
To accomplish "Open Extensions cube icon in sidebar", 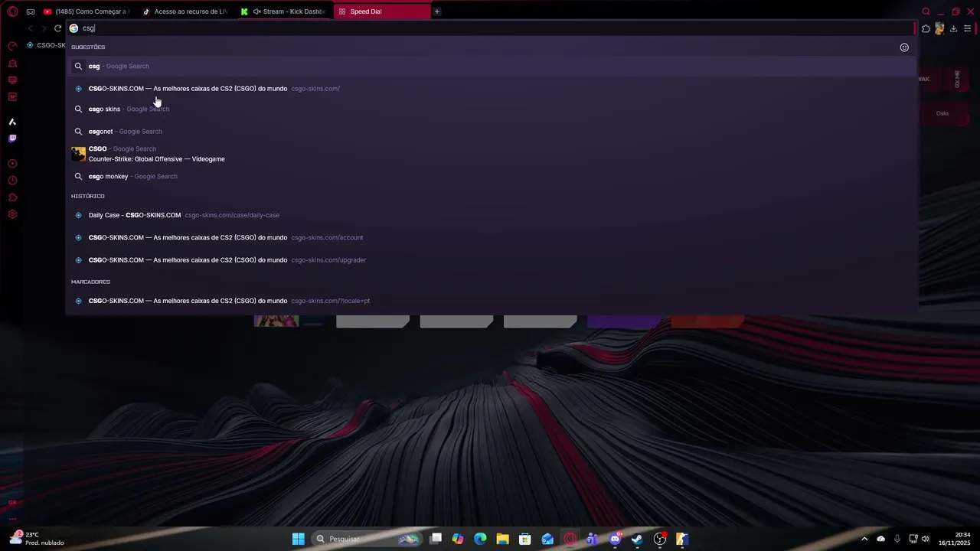I will 12,197.
